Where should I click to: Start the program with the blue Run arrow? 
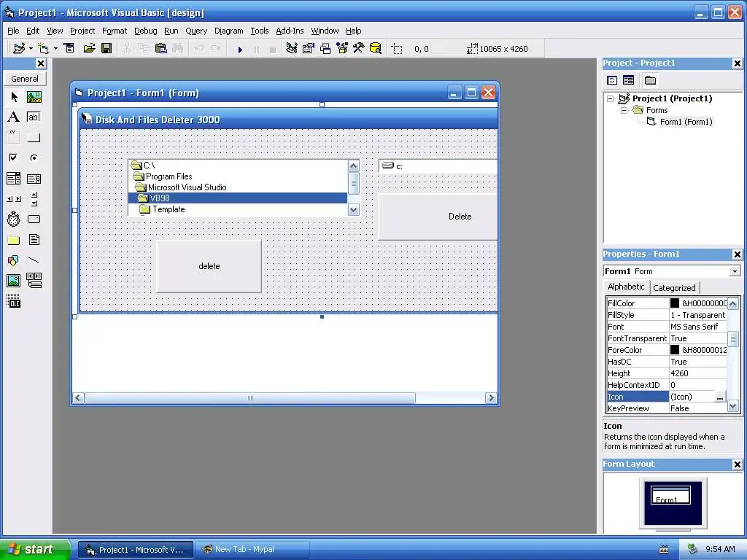pyautogui.click(x=240, y=49)
